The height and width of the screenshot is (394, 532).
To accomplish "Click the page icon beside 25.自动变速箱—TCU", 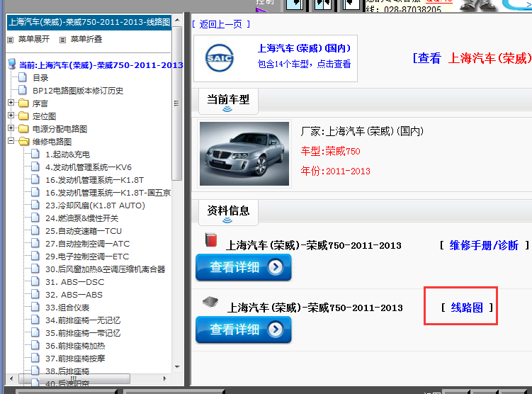I will pos(35,231).
